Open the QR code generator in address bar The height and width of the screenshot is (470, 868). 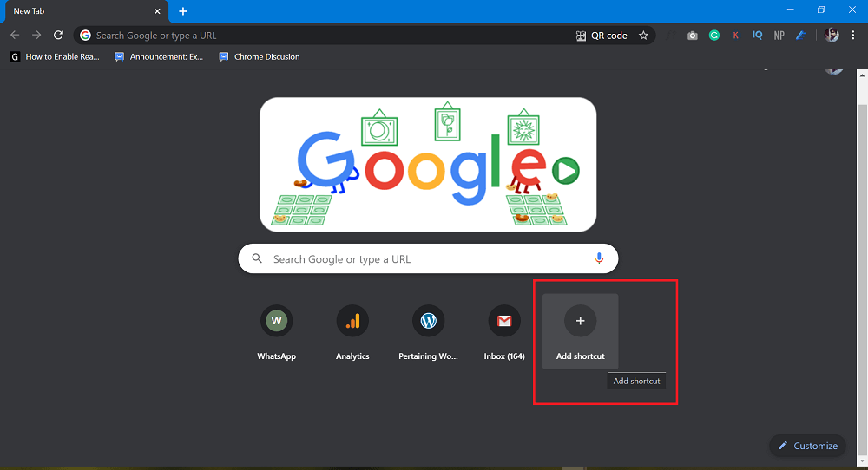(602, 36)
